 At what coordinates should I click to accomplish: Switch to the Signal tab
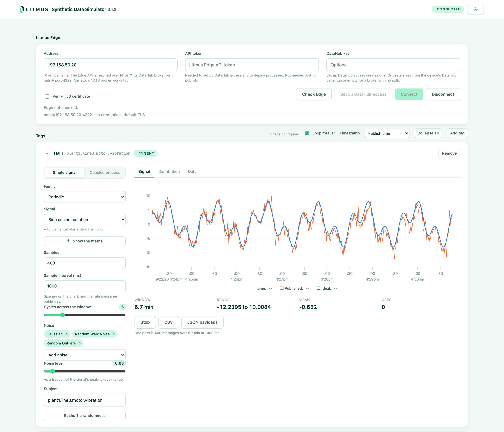pyautogui.click(x=144, y=171)
